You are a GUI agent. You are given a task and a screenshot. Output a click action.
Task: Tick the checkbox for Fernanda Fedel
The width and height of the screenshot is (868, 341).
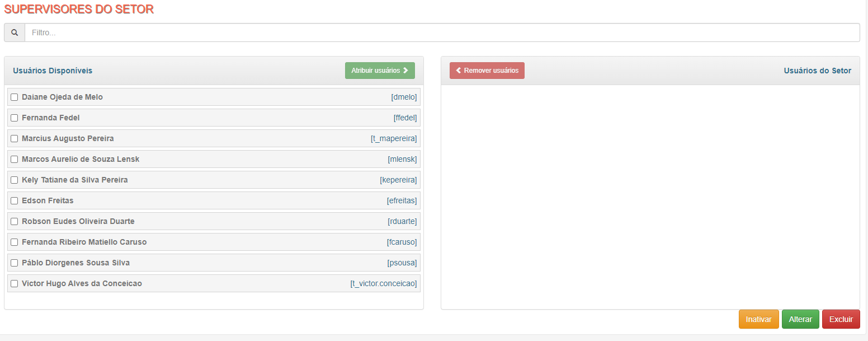pos(15,118)
